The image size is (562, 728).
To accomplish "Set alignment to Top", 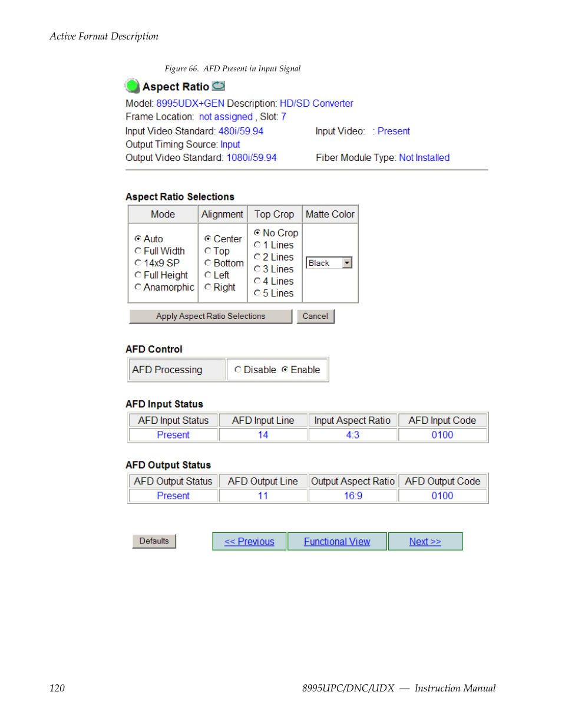I will (208, 251).
